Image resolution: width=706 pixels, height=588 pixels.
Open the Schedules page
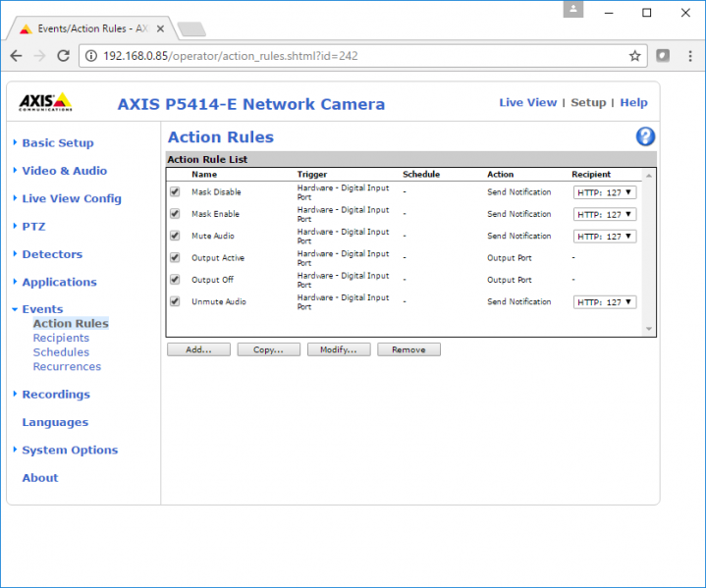(61, 352)
